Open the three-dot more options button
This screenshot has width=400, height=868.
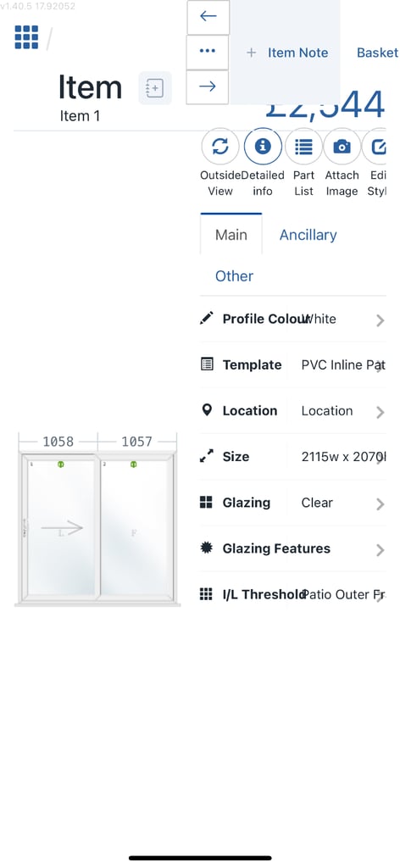click(x=208, y=52)
